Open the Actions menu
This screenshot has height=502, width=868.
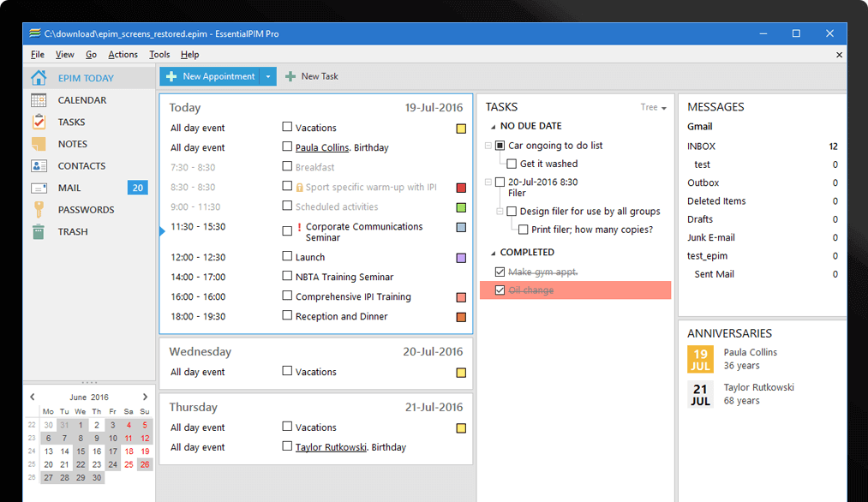[x=123, y=55]
